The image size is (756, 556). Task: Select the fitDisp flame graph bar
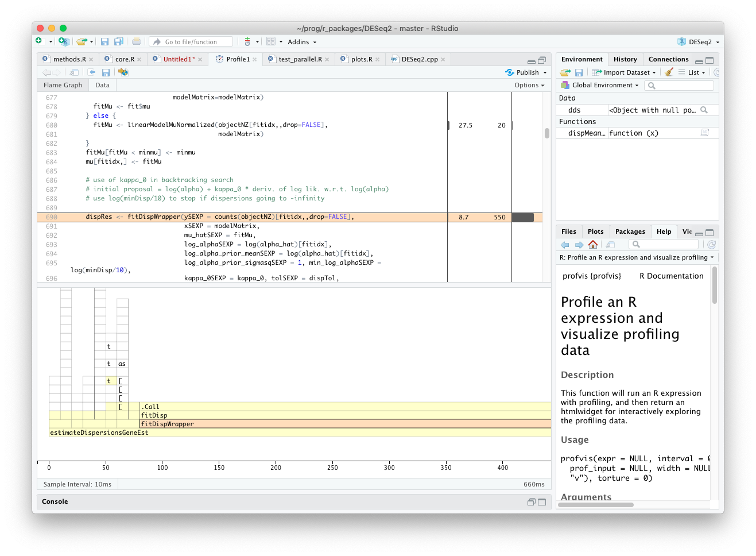[346, 415]
